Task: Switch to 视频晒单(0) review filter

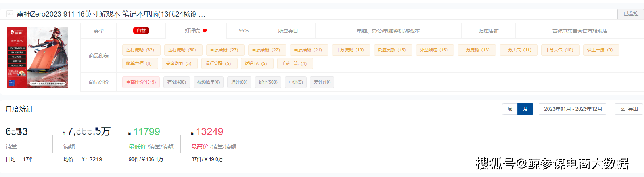Action: point(209,82)
